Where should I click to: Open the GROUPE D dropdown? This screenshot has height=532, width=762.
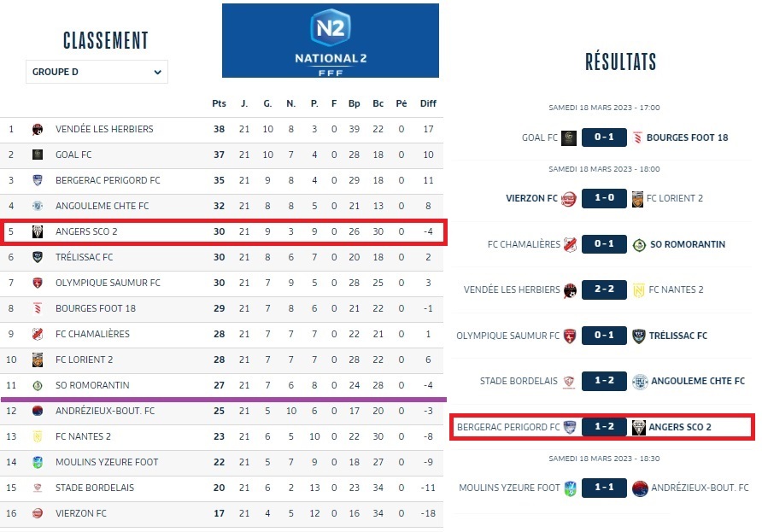tap(96, 73)
